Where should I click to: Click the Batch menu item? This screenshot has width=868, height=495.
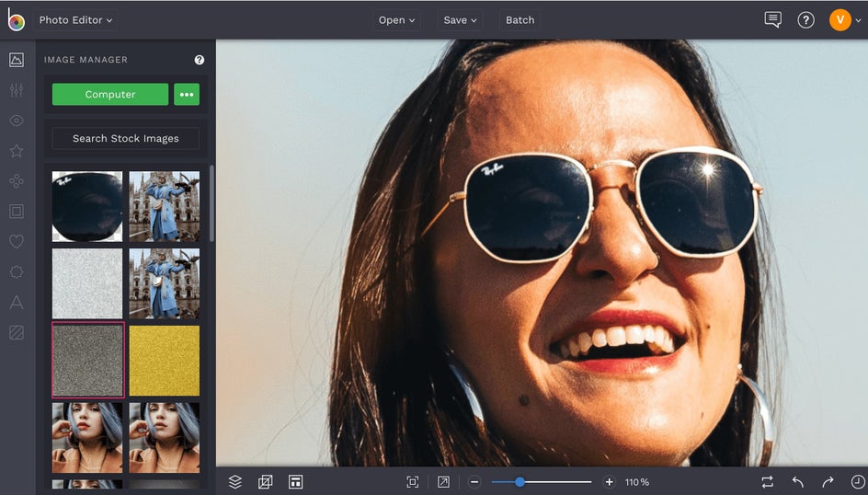(x=520, y=20)
